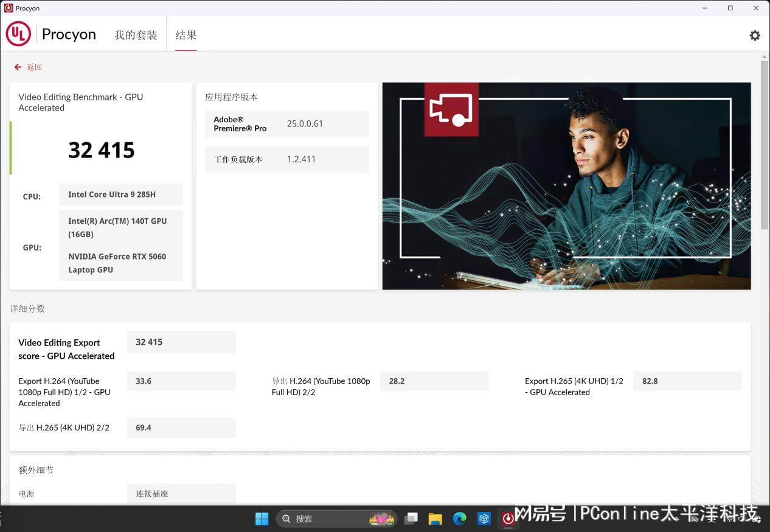The height and width of the screenshot is (532, 770).
Task: Maximize the Procyon window
Action: [730, 8]
